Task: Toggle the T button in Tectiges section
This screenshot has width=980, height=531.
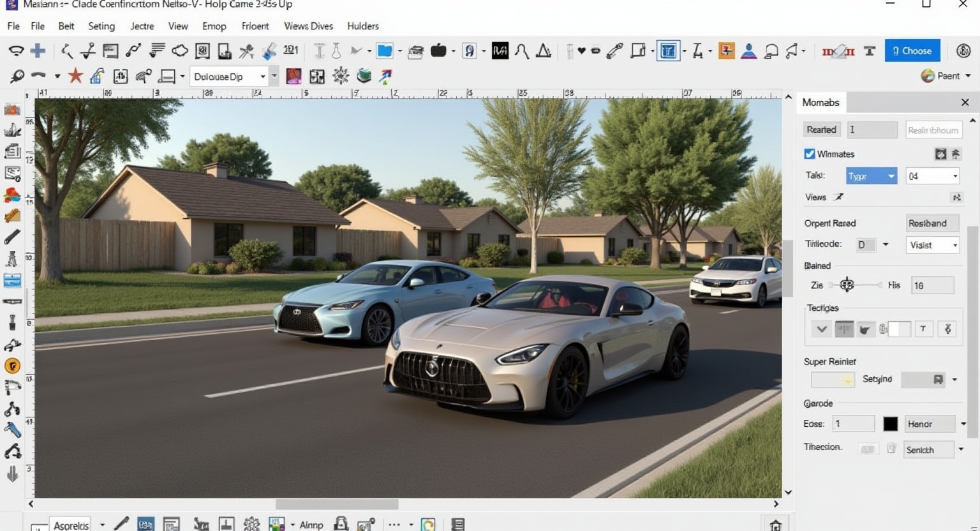Action: pyautogui.click(x=923, y=329)
